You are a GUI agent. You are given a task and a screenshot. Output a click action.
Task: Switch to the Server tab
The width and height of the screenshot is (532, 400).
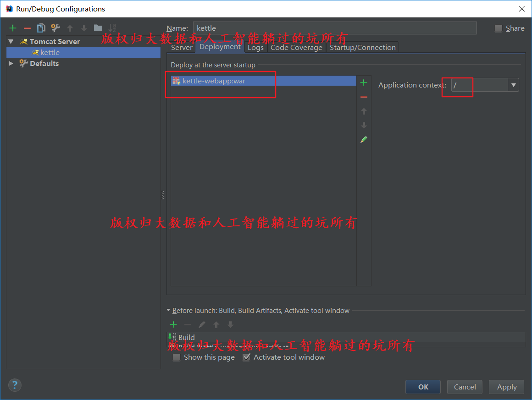pyautogui.click(x=182, y=48)
